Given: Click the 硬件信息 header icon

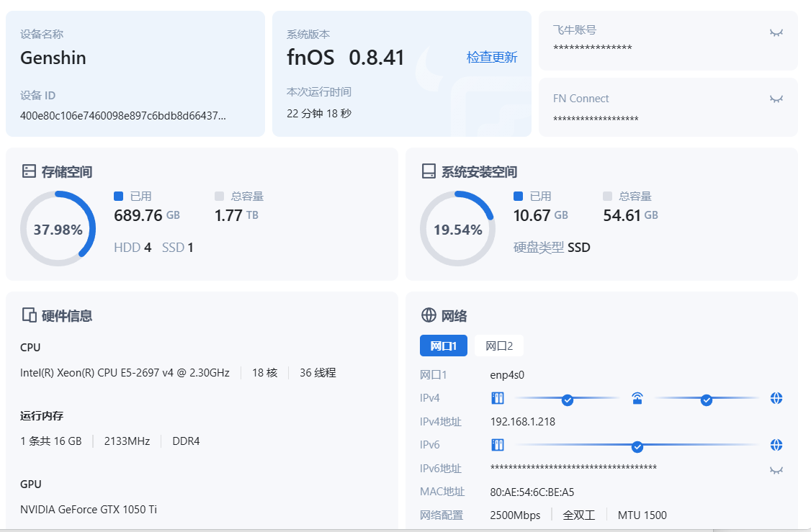Looking at the screenshot, I should pyautogui.click(x=29, y=315).
